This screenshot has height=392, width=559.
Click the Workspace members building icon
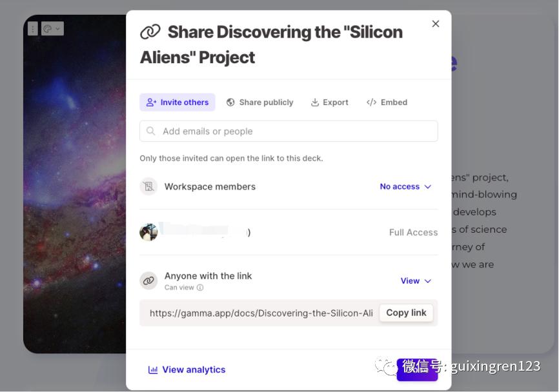[x=149, y=187]
